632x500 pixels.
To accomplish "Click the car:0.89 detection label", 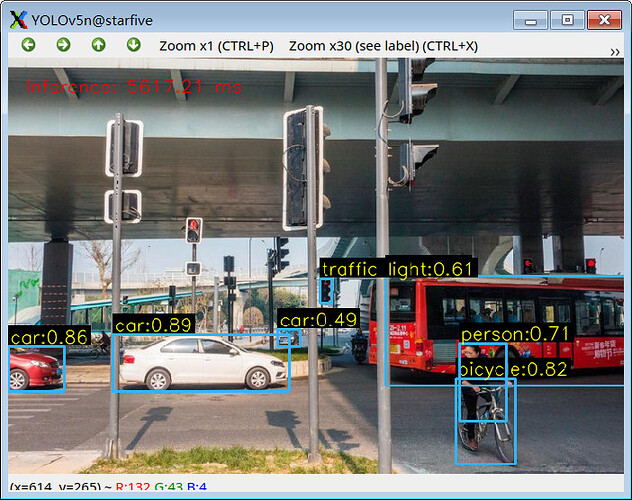I will pyautogui.click(x=152, y=325).
